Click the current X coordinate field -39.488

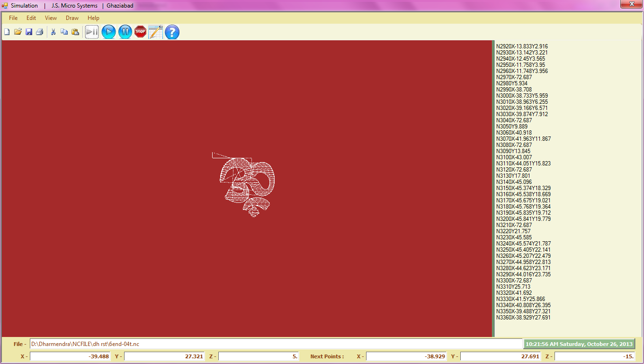(x=70, y=356)
